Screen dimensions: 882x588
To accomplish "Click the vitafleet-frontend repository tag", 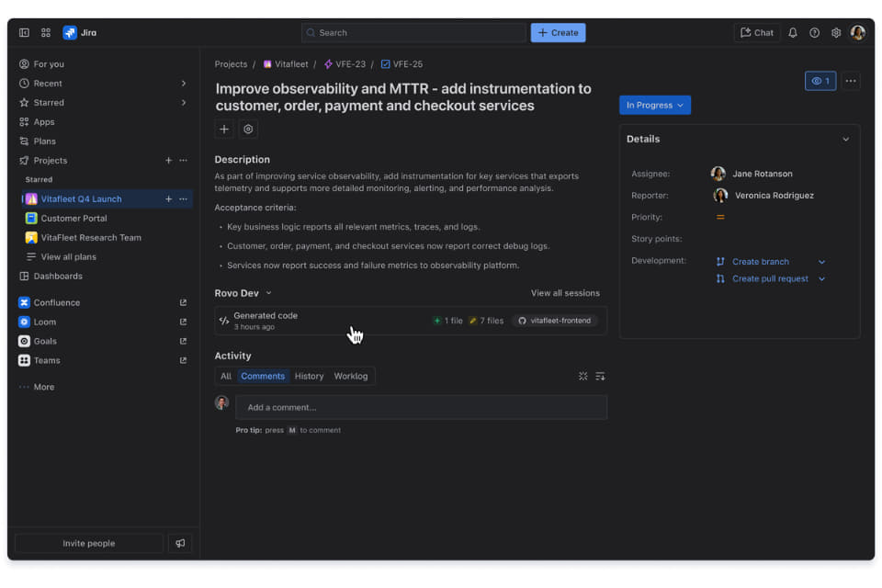I will [x=555, y=321].
